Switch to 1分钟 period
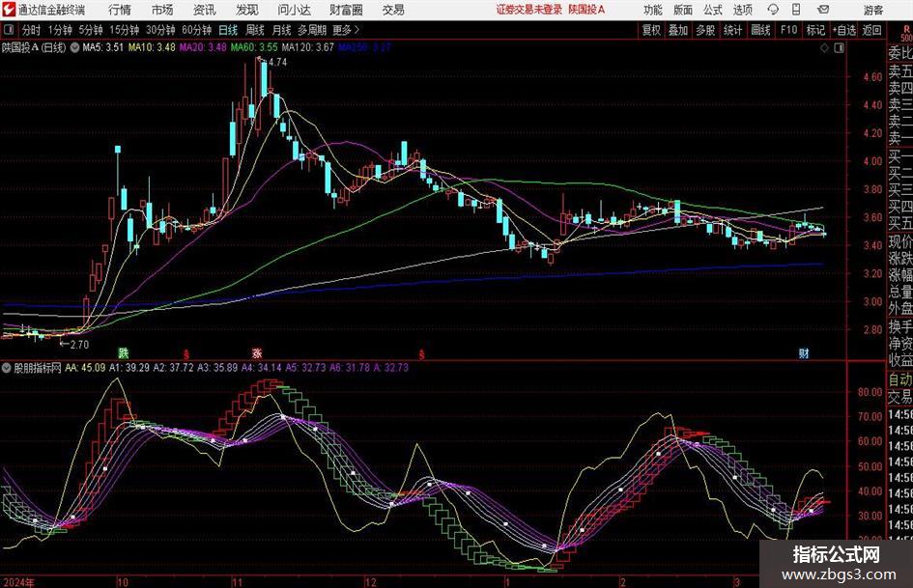The width and height of the screenshot is (913, 588). (60, 30)
